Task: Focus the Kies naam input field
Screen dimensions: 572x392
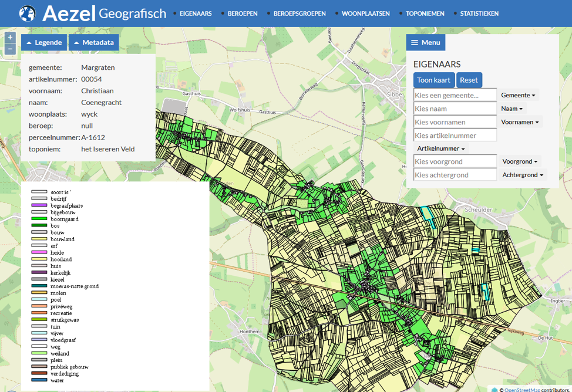Action: tap(455, 109)
